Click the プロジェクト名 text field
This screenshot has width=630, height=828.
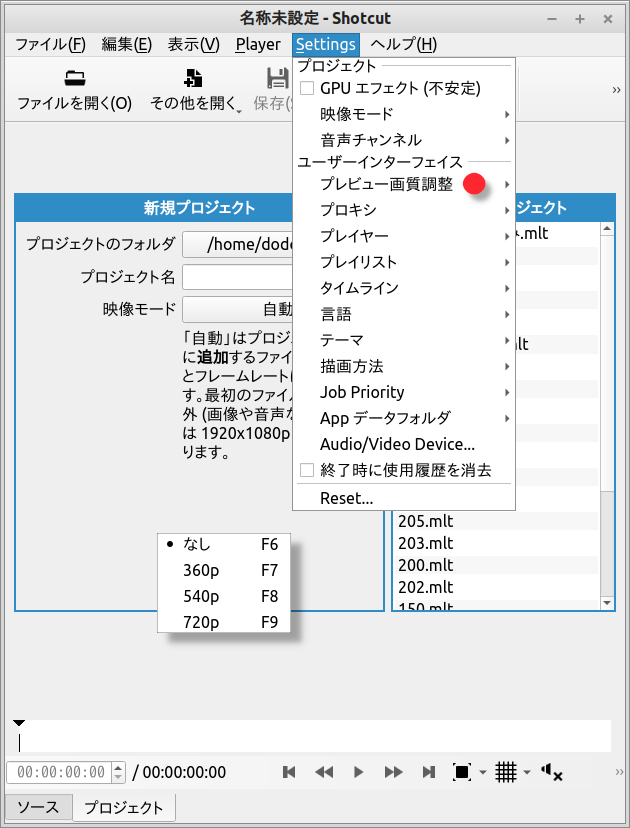click(237, 277)
